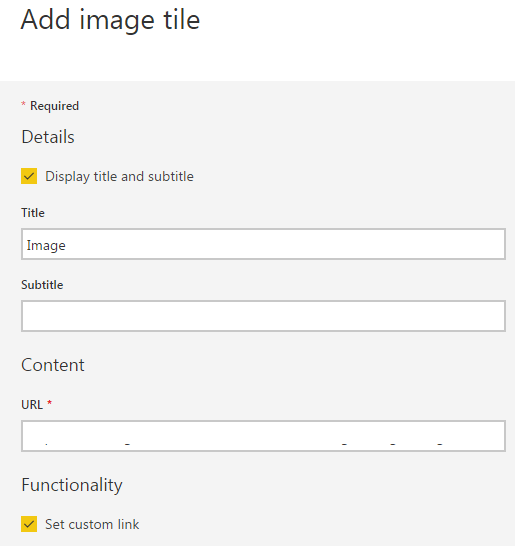Focus the Title input field

coord(263,244)
